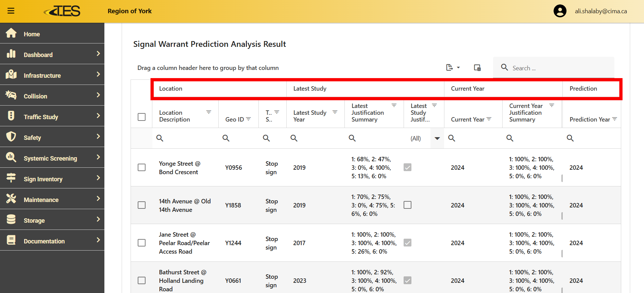
Task: Sort by the Current Year column header
Action: click(467, 119)
